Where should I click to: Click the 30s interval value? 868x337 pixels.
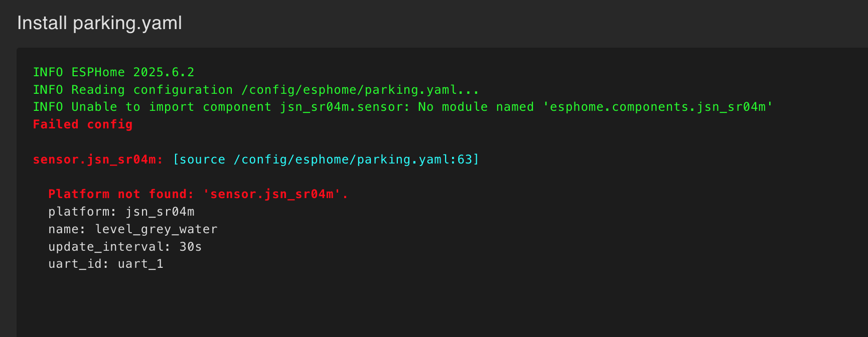pyautogui.click(x=191, y=247)
